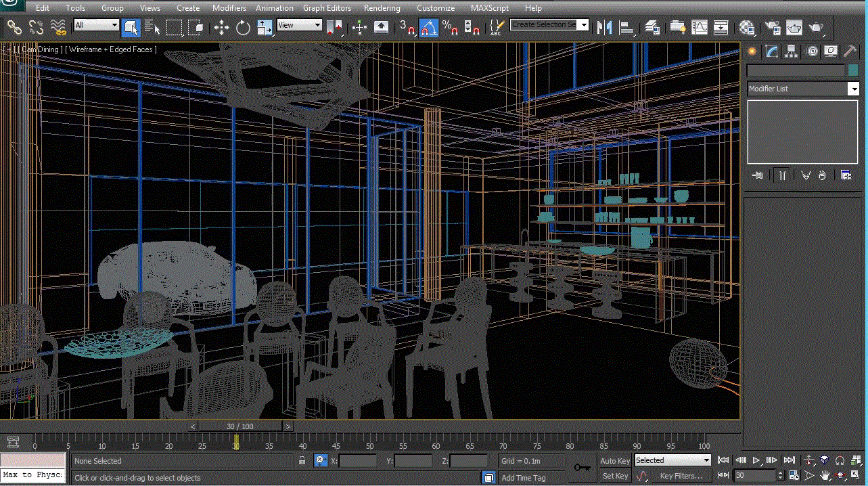Select the Link tool

(14, 27)
